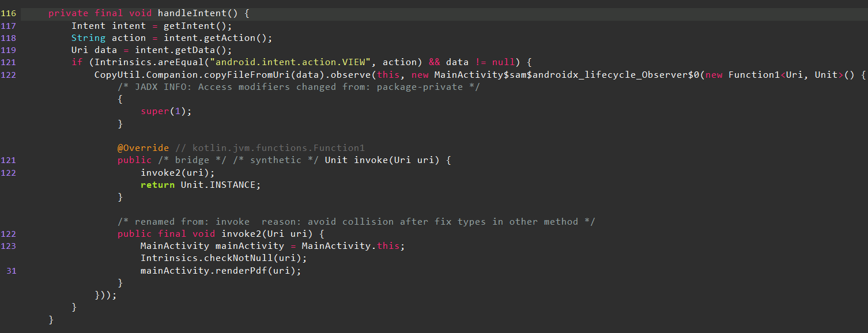
Task: Select gutter line number 118
Action: [x=9, y=38]
